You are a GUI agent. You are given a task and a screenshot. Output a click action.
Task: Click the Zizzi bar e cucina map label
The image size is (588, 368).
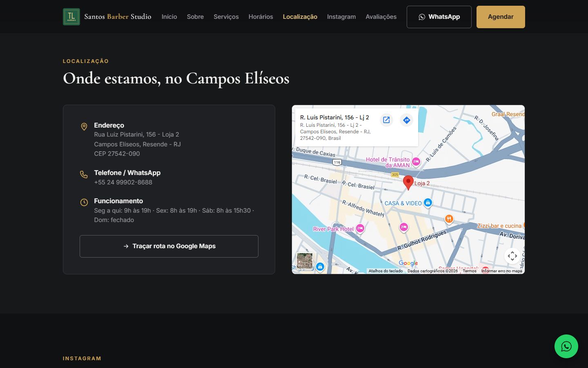499,226
